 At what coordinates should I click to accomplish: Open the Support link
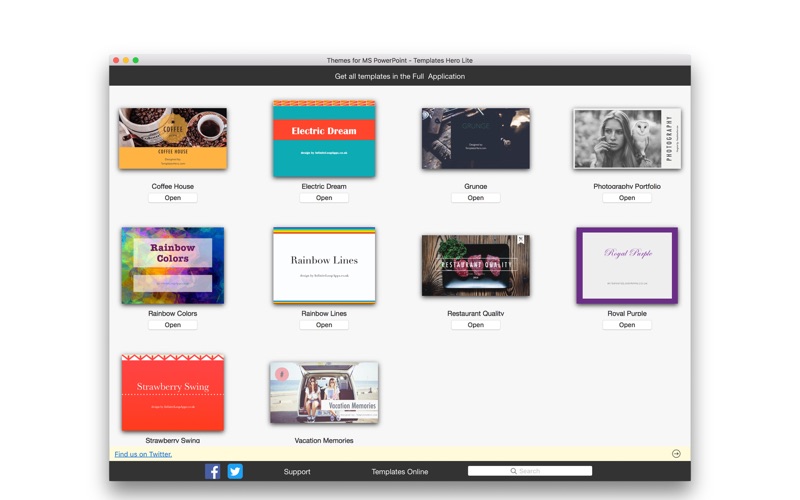297,471
